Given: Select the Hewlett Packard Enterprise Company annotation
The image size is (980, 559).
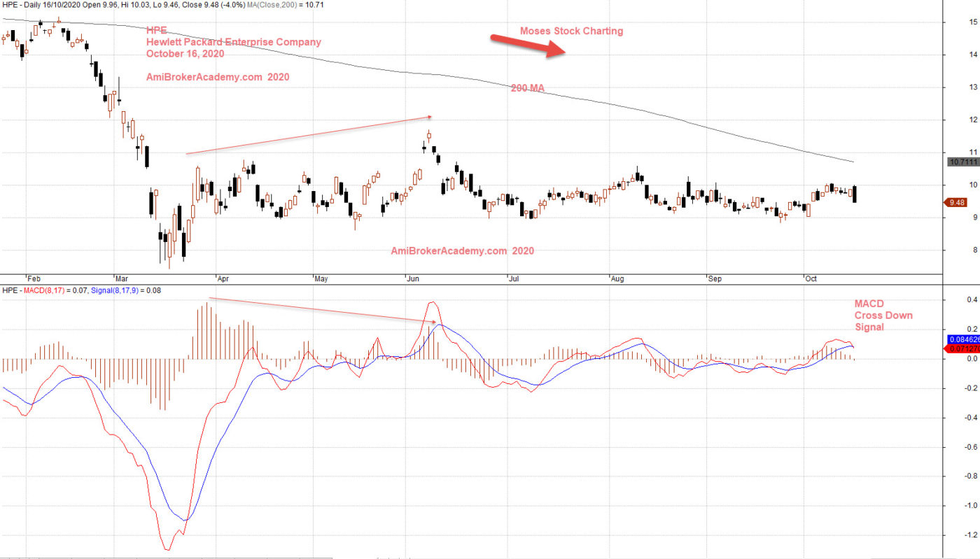Looking at the screenshot, I should 234,42.
